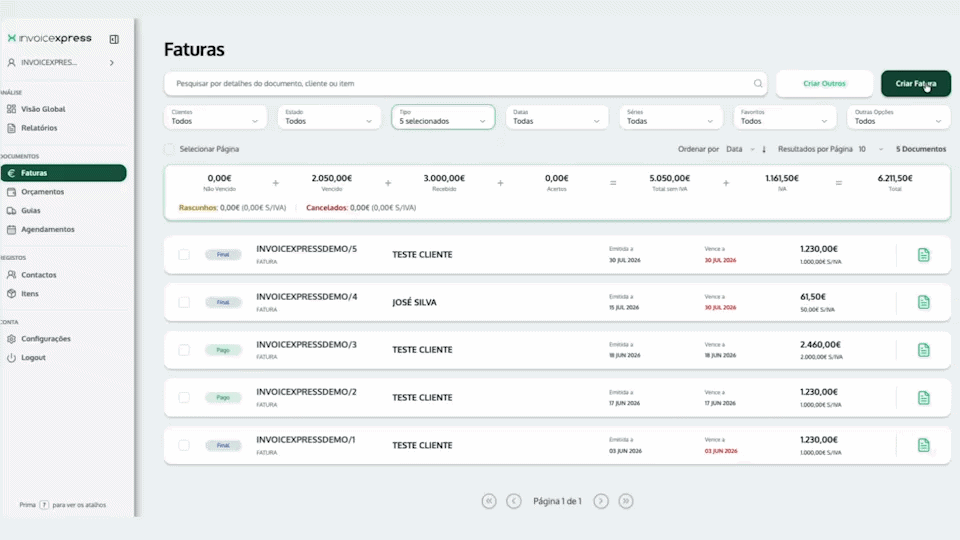The image size is (960, 540).
Task: Go to Relatórios in the sidebar
Action: 39,128
